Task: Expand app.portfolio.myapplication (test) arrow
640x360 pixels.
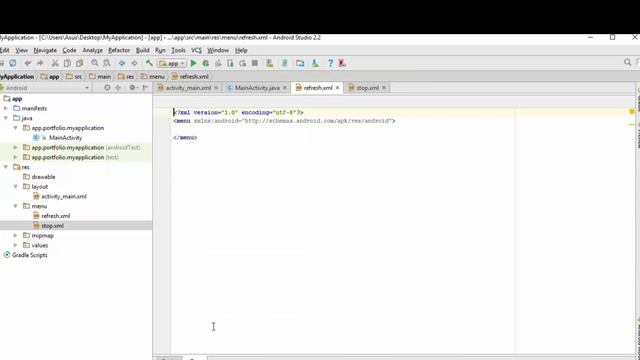Action: point(16,157)
